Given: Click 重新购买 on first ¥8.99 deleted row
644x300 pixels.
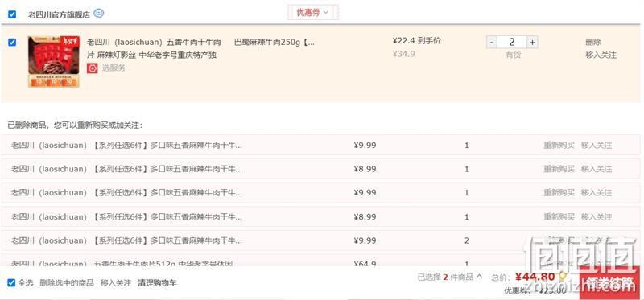Looking at the screenshot, I should [559, 169].
